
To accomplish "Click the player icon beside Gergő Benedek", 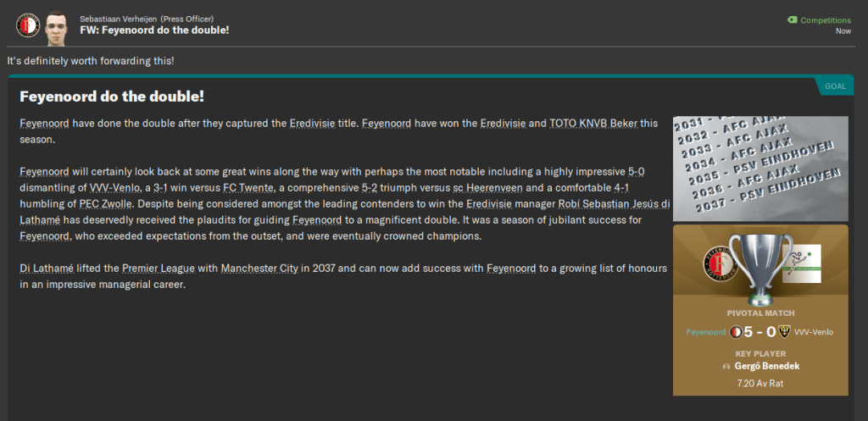I will pyautogui.click(x=726, y=368).
